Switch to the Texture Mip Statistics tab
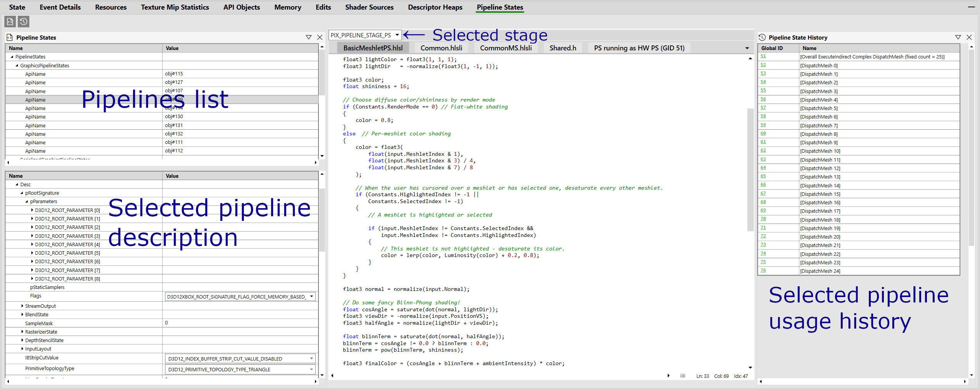980x389 pixels. 175,7
